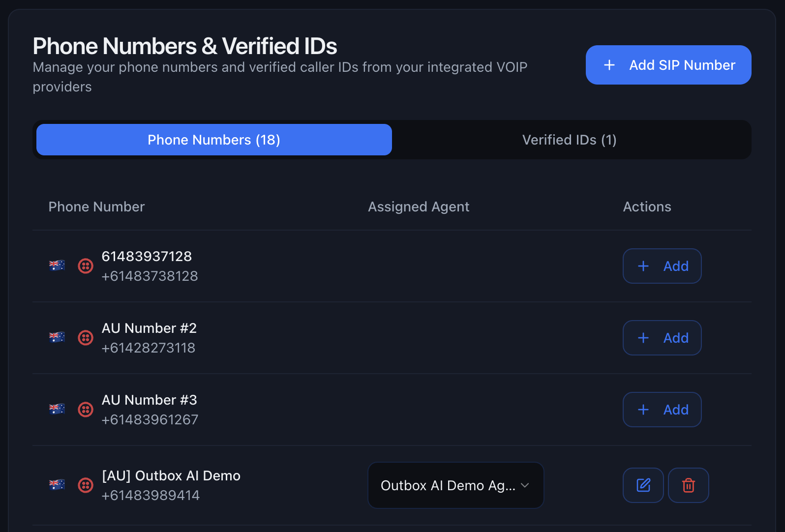
Task: Click the delete trash icon for [AU] Outbox AI Demo
Action: pyautogui.click(x=688, y=485)
